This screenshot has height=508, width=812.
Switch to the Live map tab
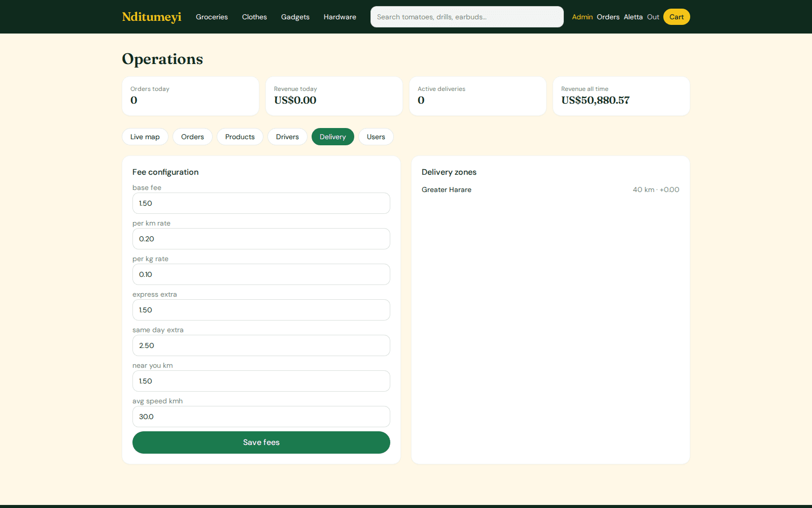[x=145, y=137]
